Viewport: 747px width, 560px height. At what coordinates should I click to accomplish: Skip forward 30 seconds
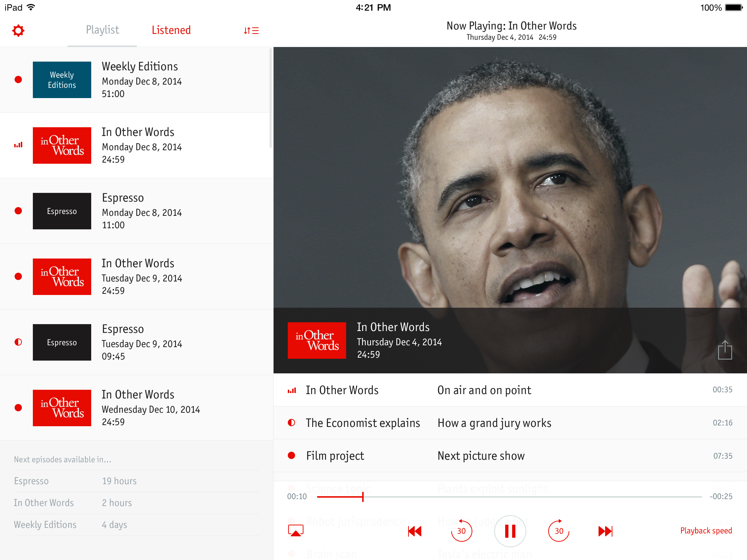559,531
